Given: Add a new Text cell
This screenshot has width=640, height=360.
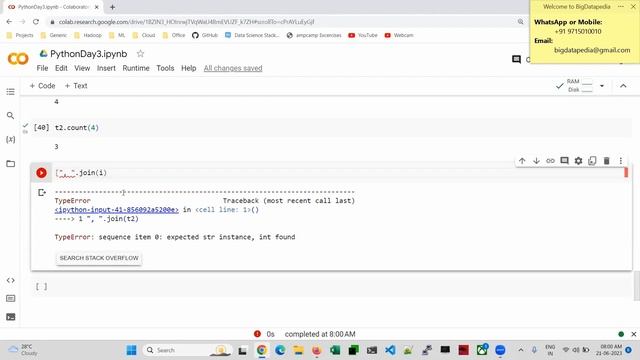Looking at the screenshot, I should [x=76, y=86].
